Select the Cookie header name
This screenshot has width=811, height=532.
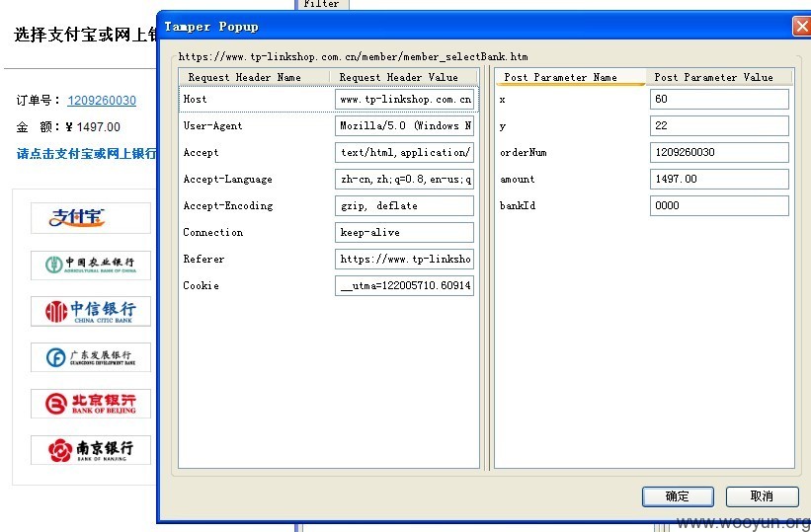[202, 285]
